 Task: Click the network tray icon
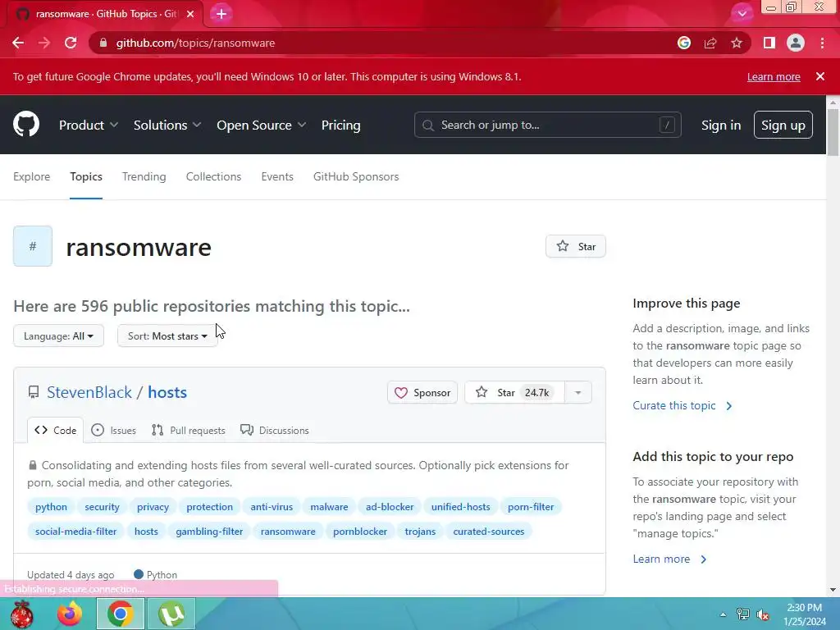tap(743, 614)
